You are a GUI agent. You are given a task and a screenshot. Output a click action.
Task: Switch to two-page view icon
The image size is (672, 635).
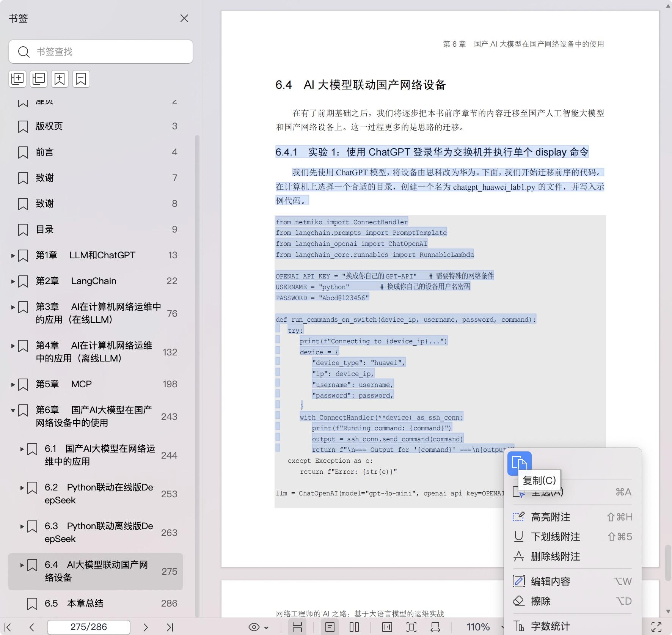[353, 627]
